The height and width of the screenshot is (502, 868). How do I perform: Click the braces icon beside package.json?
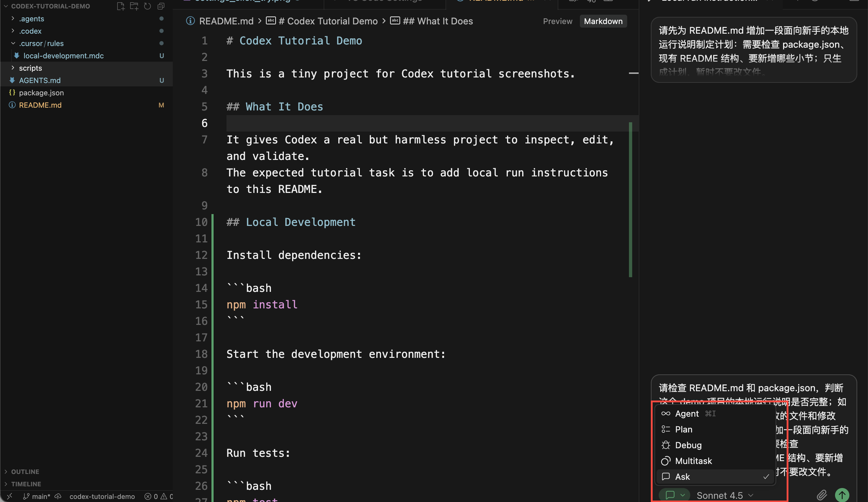coord(12,93)
